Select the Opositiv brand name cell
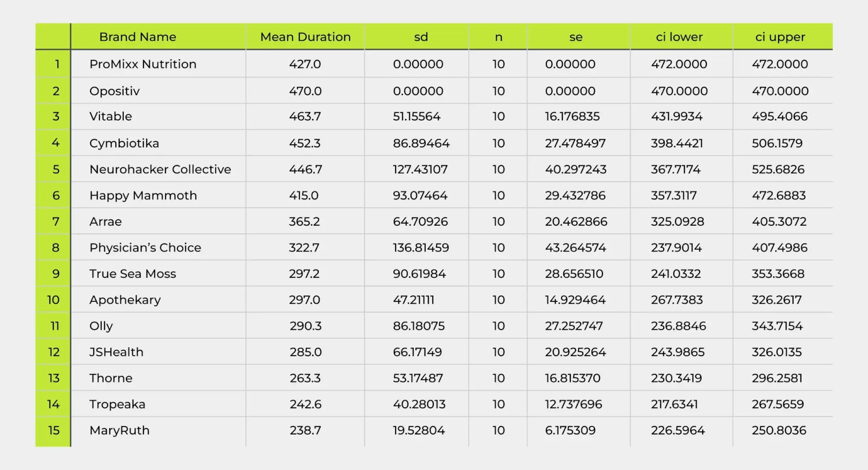This screenshot has height=470, width=868. [114, 91]
